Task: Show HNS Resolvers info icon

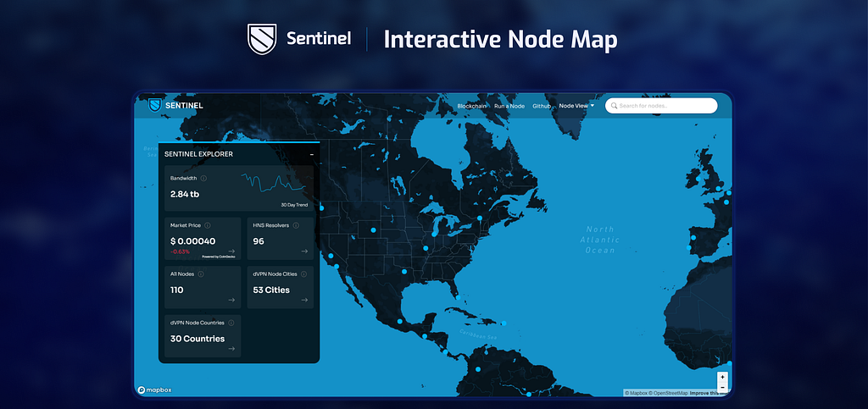Action: point(296,225)
